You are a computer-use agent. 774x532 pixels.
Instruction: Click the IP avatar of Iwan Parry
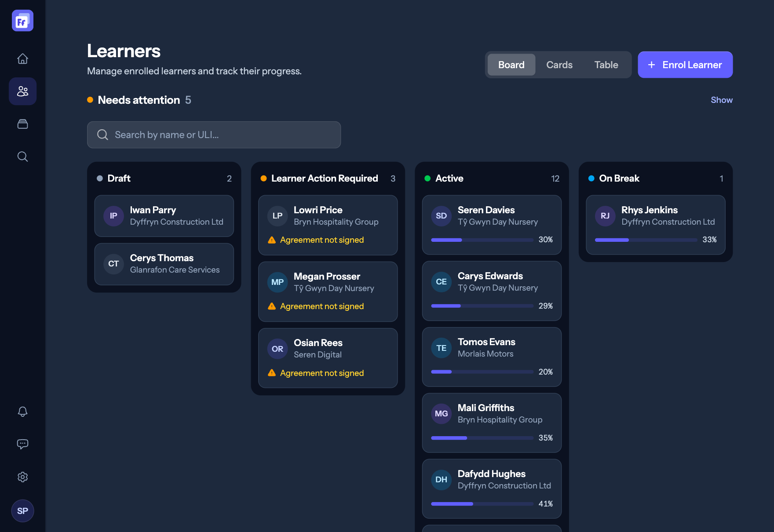(x=113, y=216)
